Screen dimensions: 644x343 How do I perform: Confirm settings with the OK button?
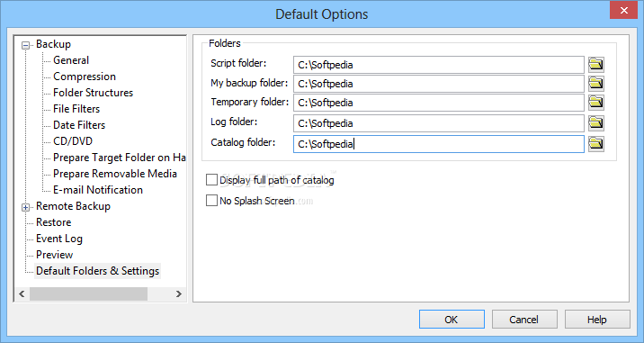click(x=452, y=320)
